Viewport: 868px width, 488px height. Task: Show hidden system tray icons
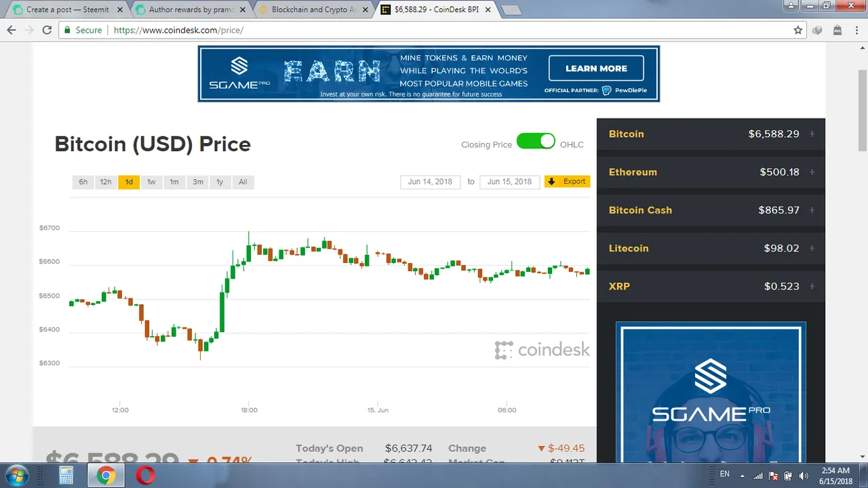click(x=743, y=476)
